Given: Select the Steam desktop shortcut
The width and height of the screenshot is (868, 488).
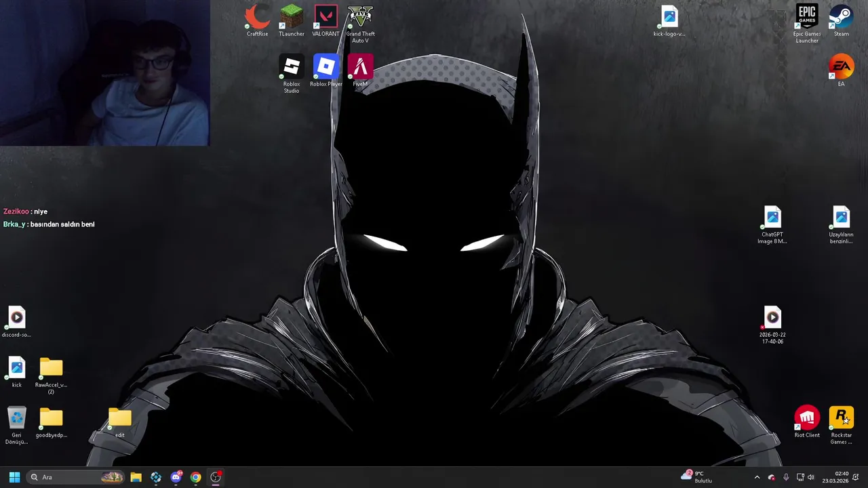Looking at the screenshot, I should tap(842, 21).
